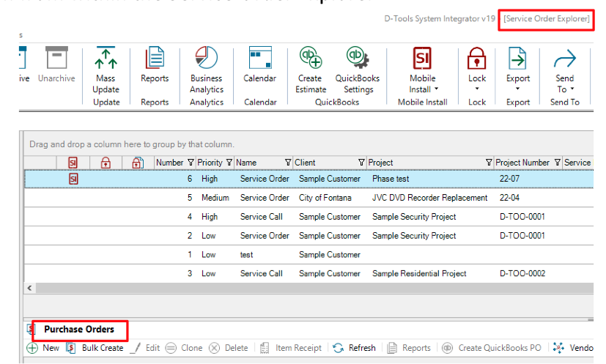Select order 4 'Service Call' name cell
The width and height of the screenshot is (606, 364).
tap(262, 216)
